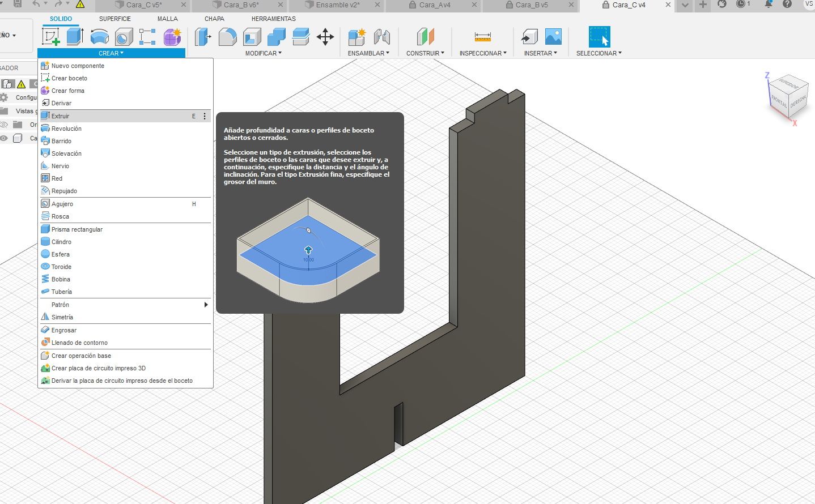
Task: Switch to the SUPERFICIE ribbon tab
Action: (x=114, y=19)
